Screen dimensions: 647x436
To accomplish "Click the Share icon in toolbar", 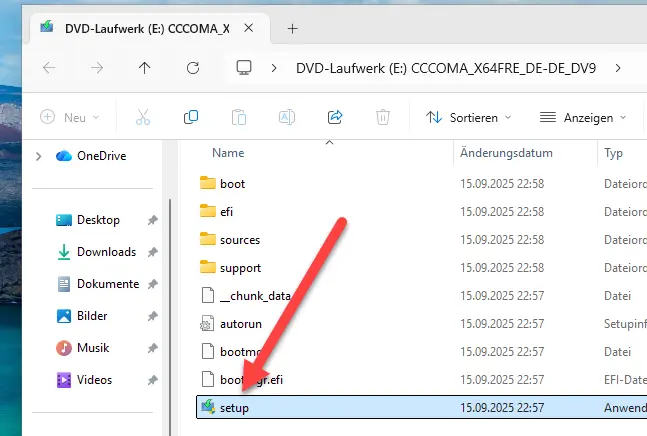I will click(335, 117).
